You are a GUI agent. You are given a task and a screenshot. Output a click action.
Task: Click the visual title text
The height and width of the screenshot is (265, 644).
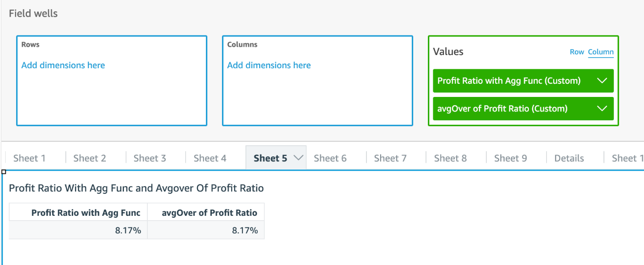coord(136,188)
